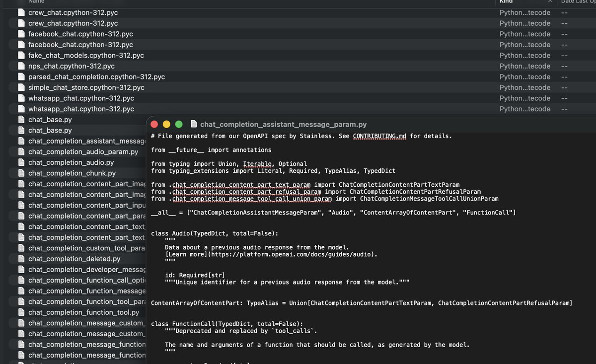Image resolution: width=596 pixels, height=364 pixels.
Task: Click the "Unique identifier for a previous audio response" docstring
Action: coord(288,282)
